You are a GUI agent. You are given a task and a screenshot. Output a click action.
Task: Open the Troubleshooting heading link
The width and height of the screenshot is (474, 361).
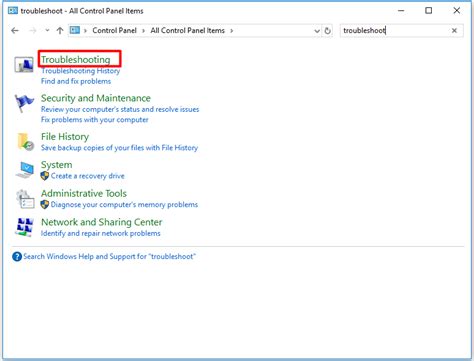(x=75, y=60)
